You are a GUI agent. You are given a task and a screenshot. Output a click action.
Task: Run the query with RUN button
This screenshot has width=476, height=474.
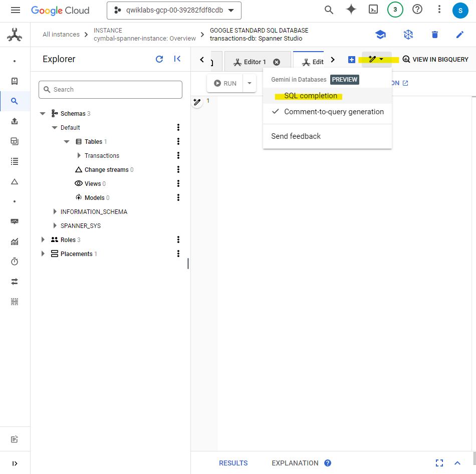point(225,83)
